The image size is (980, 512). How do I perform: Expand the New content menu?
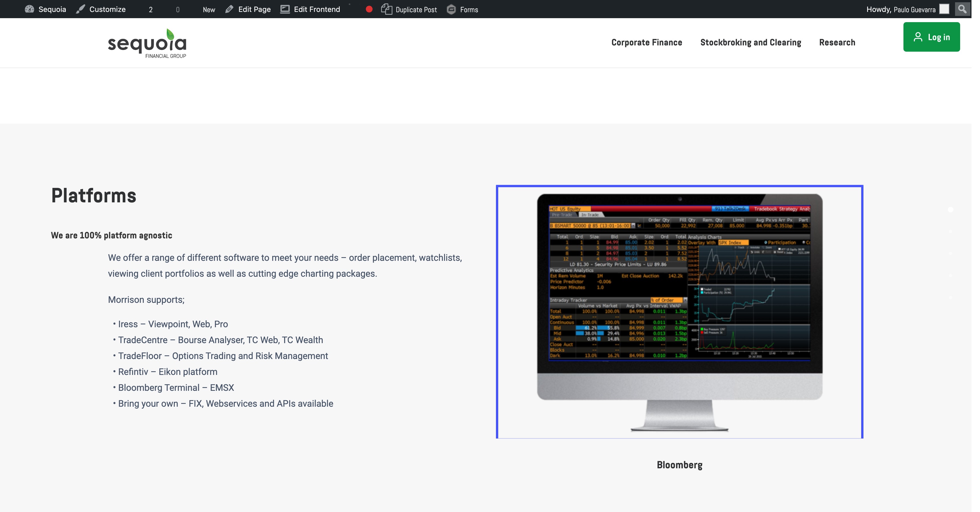tap(208, 10)
